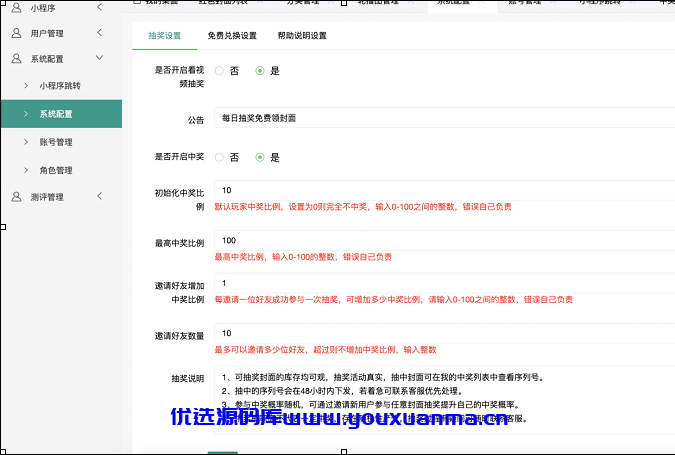Click into the 抽奖说明 text area
Image resolution: width=675 pixels, height=455 pixels.
tap(444, 400)
